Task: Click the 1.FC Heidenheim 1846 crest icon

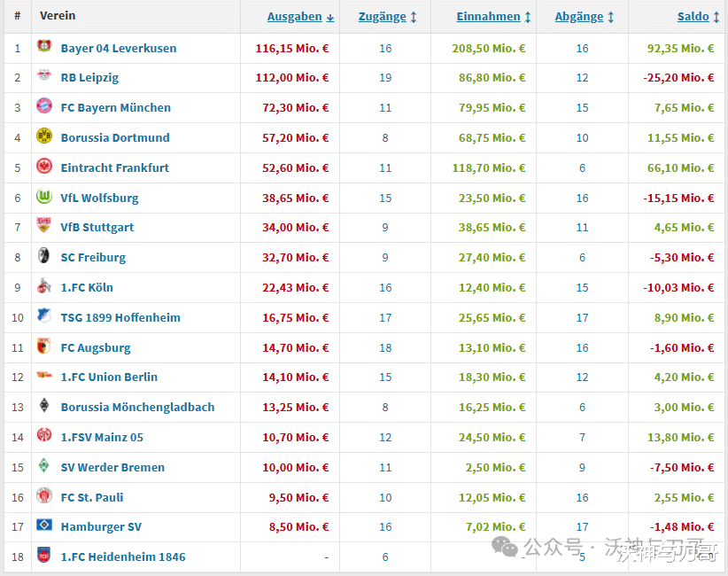Action: tap(44, 555)
